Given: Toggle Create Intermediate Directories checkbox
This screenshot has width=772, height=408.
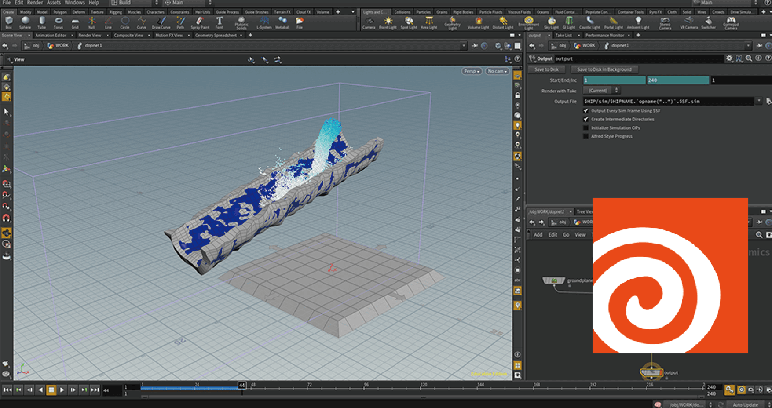Looking at the screenshot, I should tap(586, 120).
